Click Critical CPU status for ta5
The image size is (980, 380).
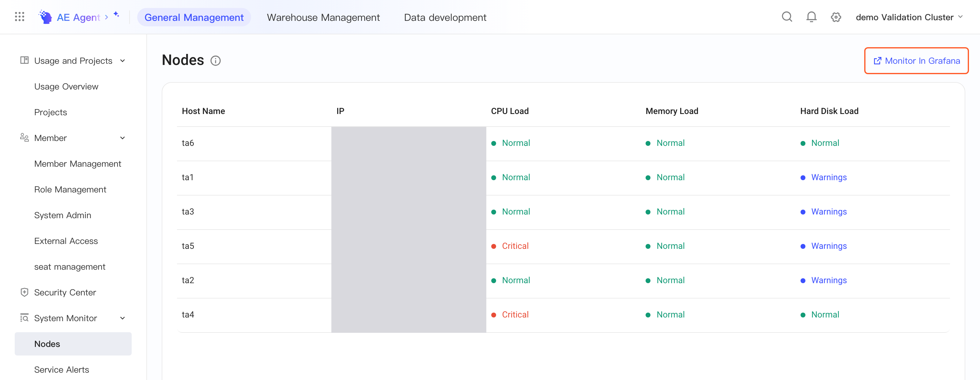(x=510, y=246)
